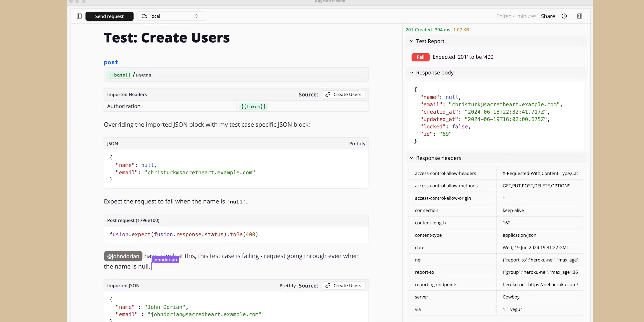Screen dimensions: 644x322
Task: Click the link icon in Imported JSON header
Action: coord(328,286)
